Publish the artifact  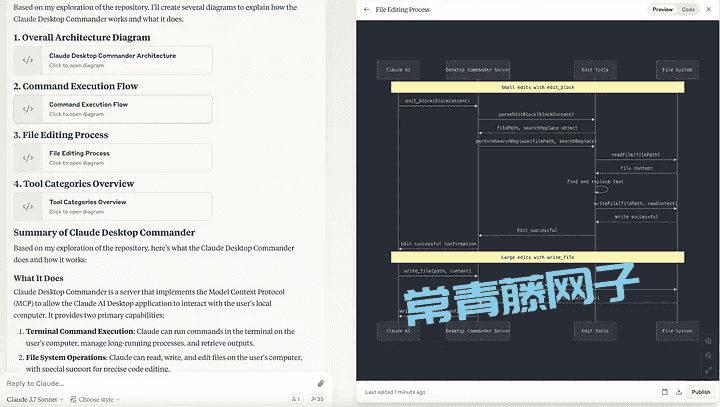701,392
